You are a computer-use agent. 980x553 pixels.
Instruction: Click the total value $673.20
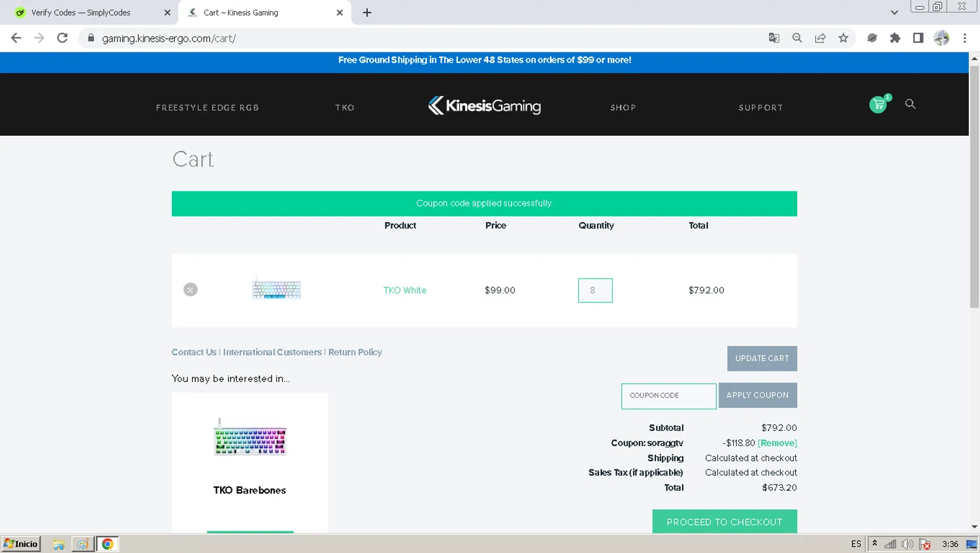[779, 488]
